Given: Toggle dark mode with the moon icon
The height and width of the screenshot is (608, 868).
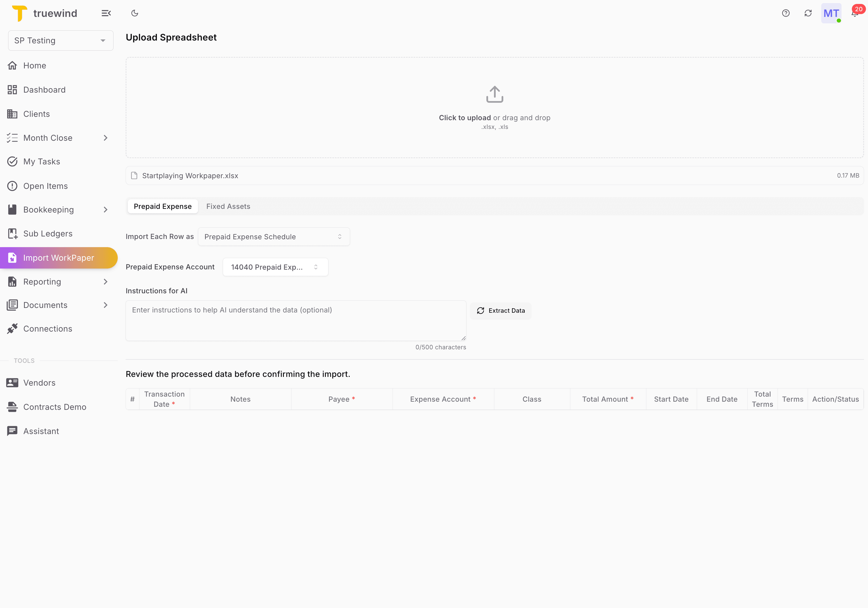Looking at the screenshot, I should point(135,13).
